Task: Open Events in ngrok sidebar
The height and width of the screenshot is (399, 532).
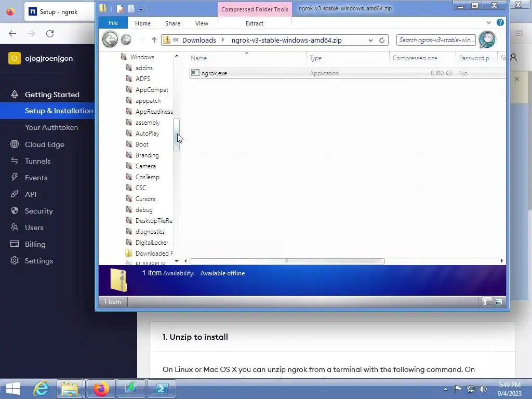Action: pos(36,178)
